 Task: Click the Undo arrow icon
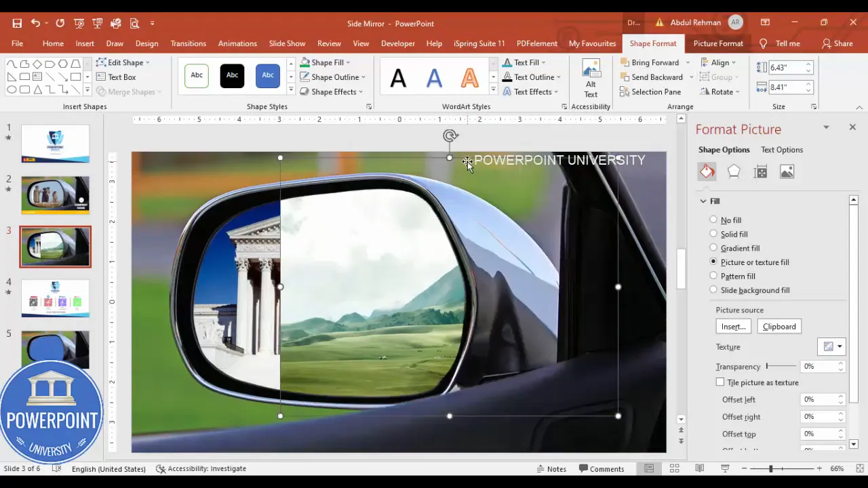coord(35,23)
